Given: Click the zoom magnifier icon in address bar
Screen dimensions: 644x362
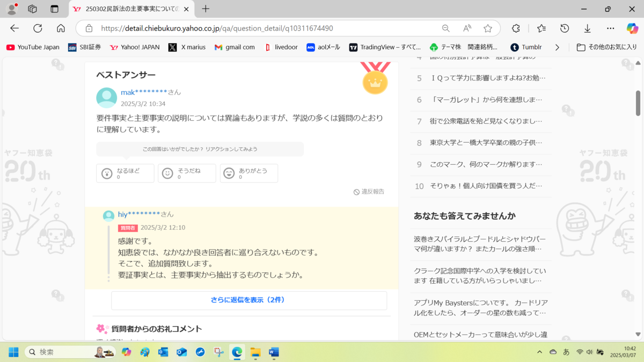Looking at the screenshot, I should [446, 28].
